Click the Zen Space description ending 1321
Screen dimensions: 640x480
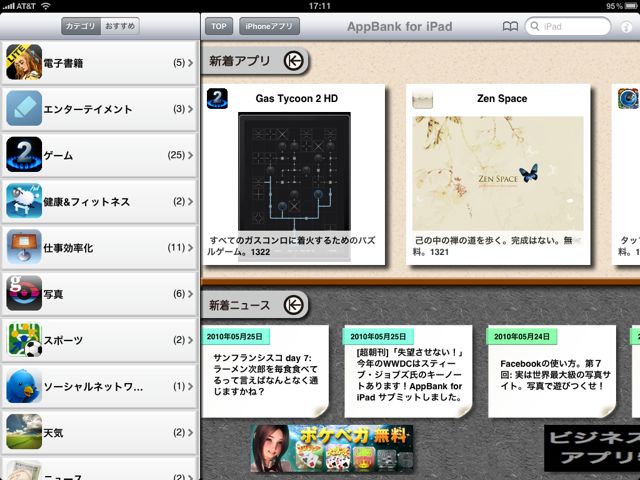coord(492,246)
